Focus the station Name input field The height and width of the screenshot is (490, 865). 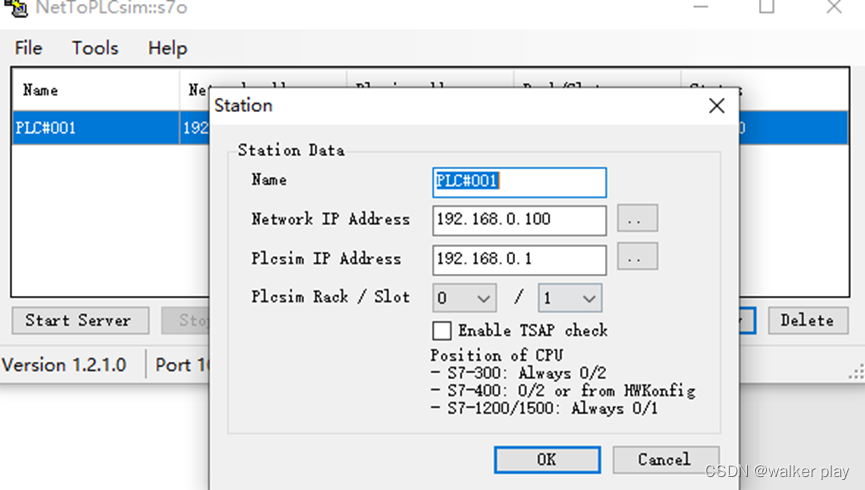[x=520, y=182]
